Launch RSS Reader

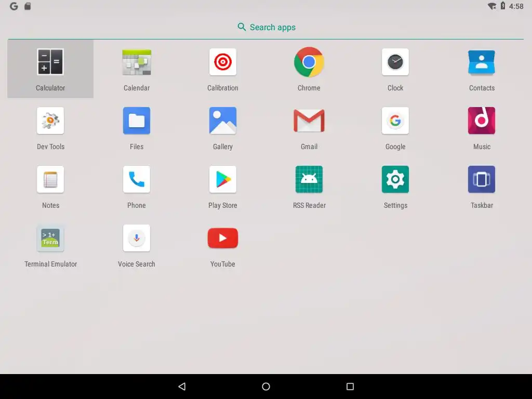(x=309, y=179)
